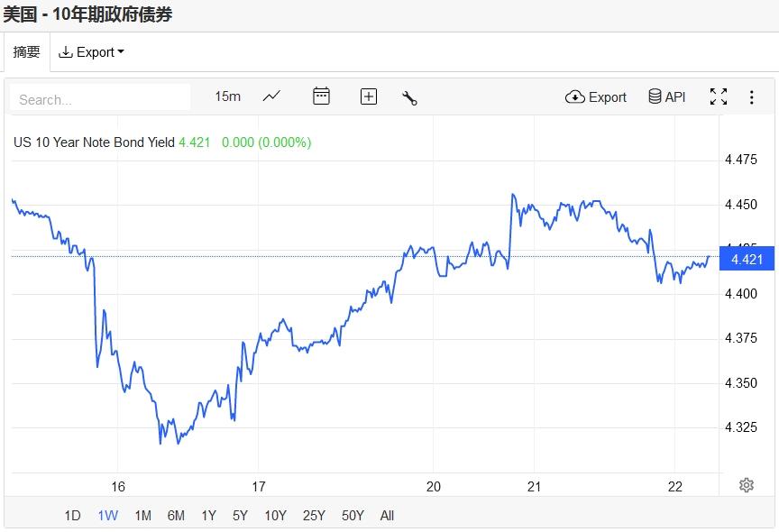Screen dimensions: 779x532
Task: Open the chart type line icon
Action: point(271,96)
